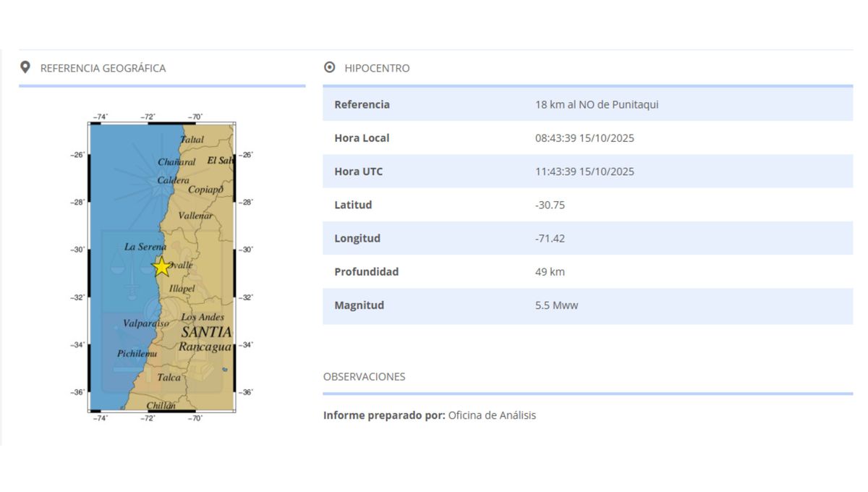Click the magnitude value 5.5 Mww

(x=556, y=305)
